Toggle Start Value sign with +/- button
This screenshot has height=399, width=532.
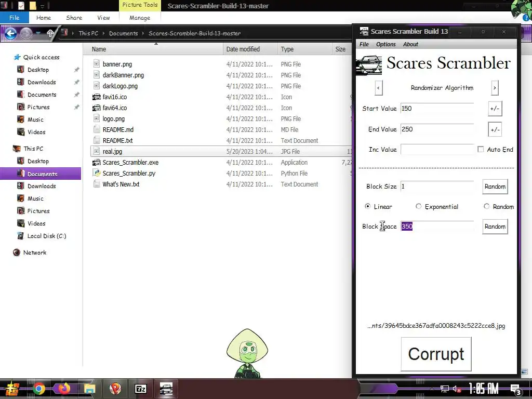(x=495, y=109)
